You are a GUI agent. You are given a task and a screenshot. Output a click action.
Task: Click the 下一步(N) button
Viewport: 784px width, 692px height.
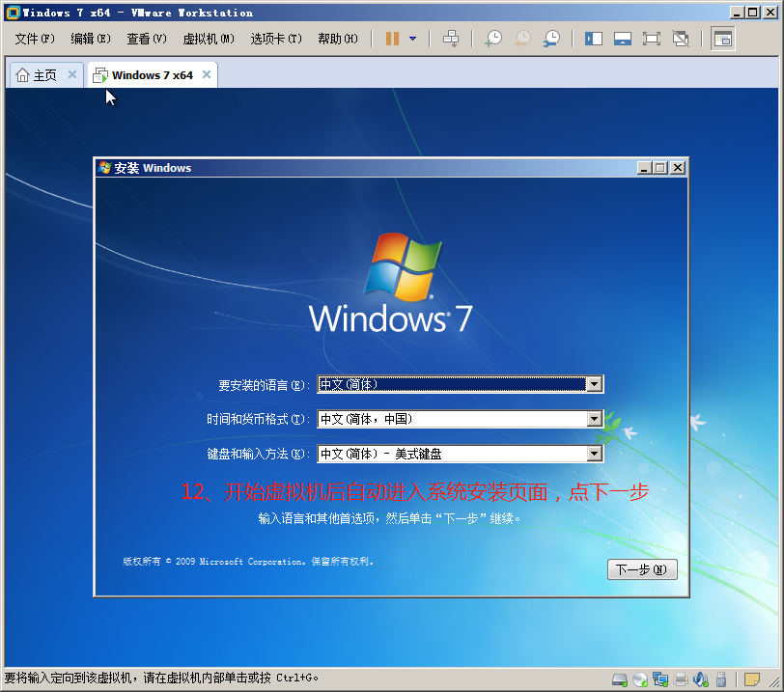(x=642, y=569)
